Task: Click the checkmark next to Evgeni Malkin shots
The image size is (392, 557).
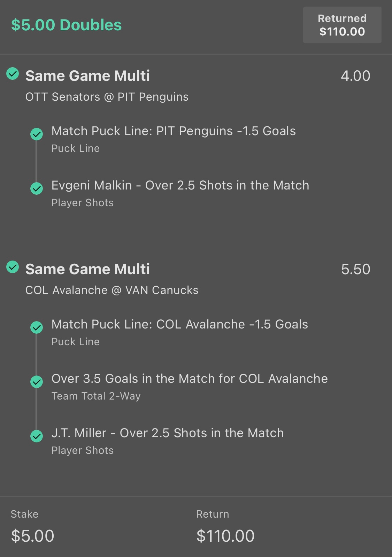Action: [37, 188]
